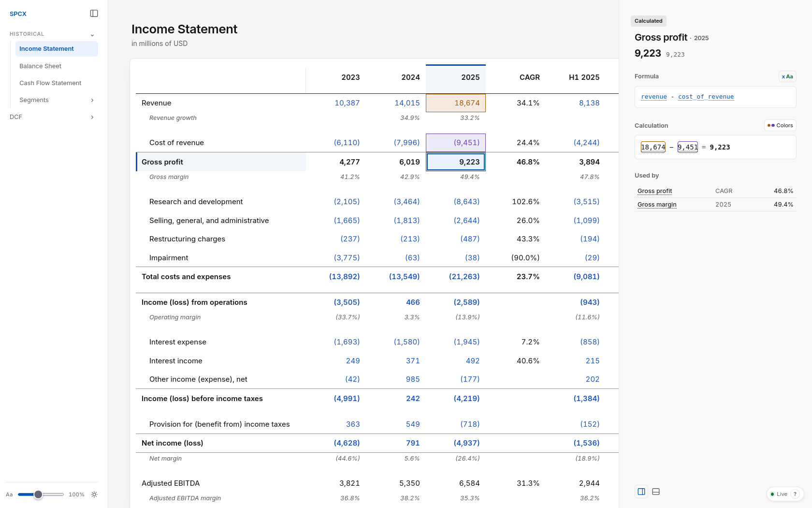Open the Income Statement page
812x508 pixels.
point(57,49)
